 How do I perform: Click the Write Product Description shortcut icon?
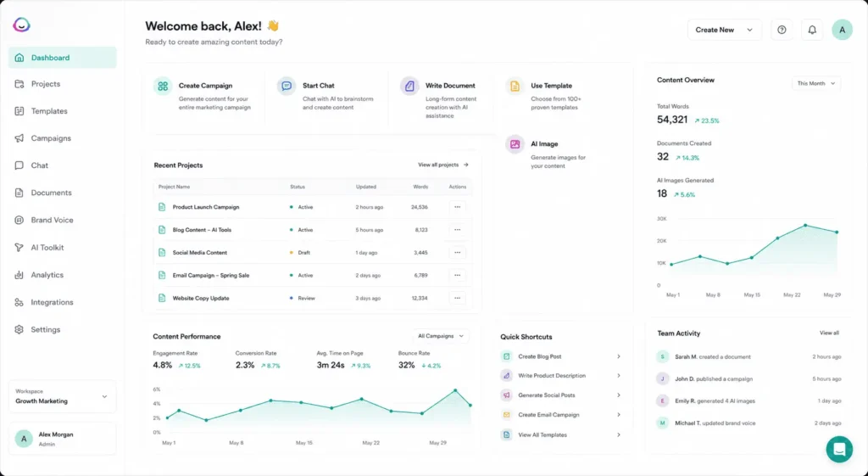507,376
